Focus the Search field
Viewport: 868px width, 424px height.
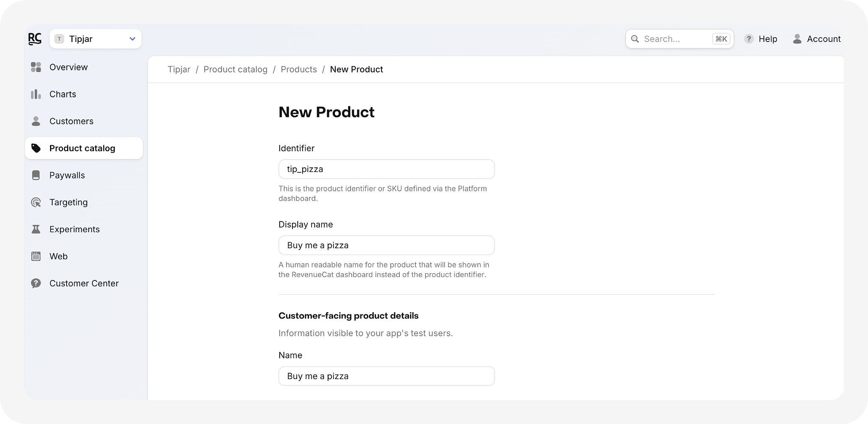(679, 39)
